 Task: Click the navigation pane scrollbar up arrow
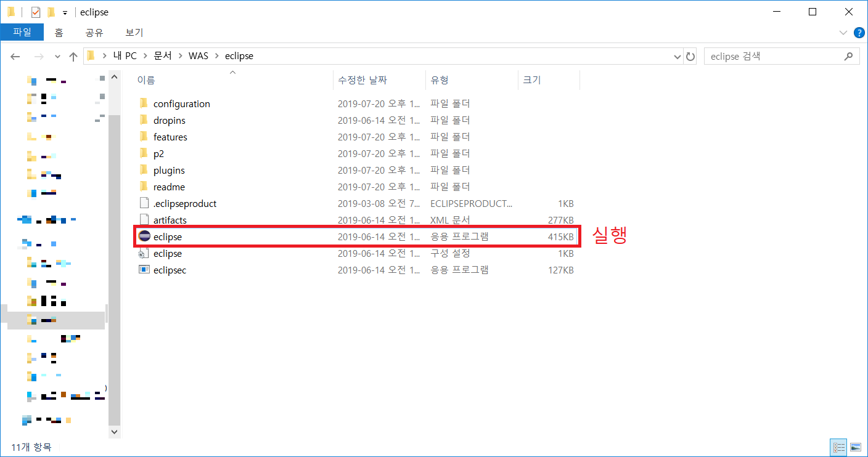[114, 78]
